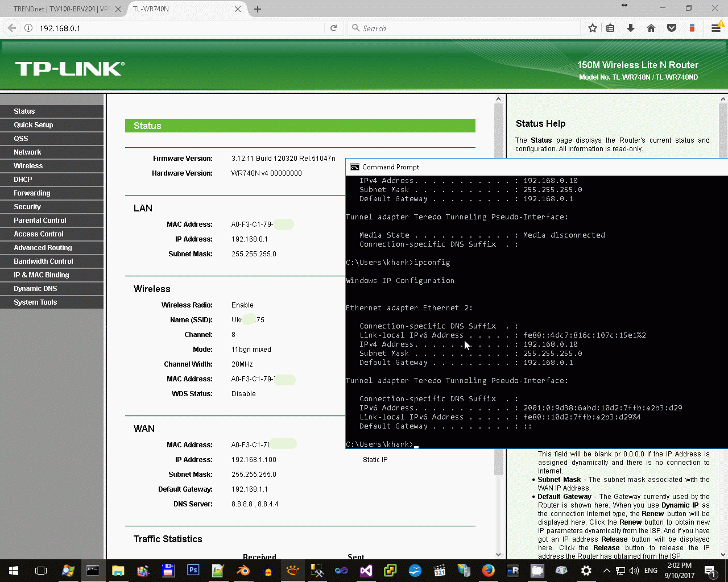Show hidden system tray icons

point(607,571)
